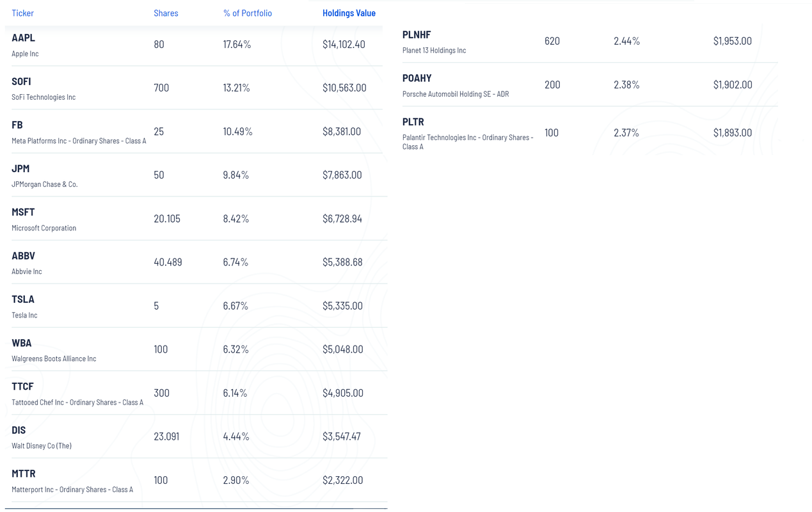Select AAPL holdings value $14,102.40

click(344, 44)
